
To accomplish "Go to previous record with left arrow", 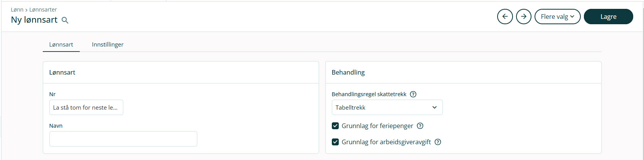I will (505, 17).
